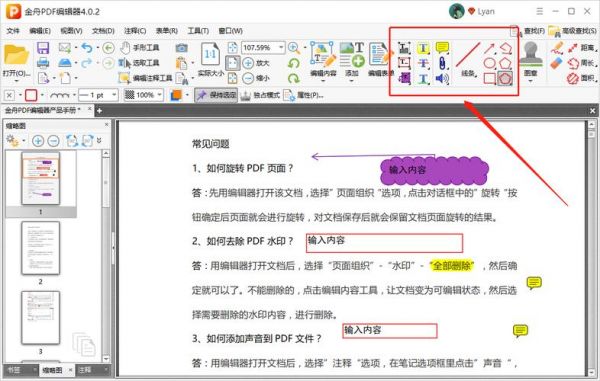Click the Redo arrow icon
The height and width of the screenshot is (381, 600).
coord(87,63)
